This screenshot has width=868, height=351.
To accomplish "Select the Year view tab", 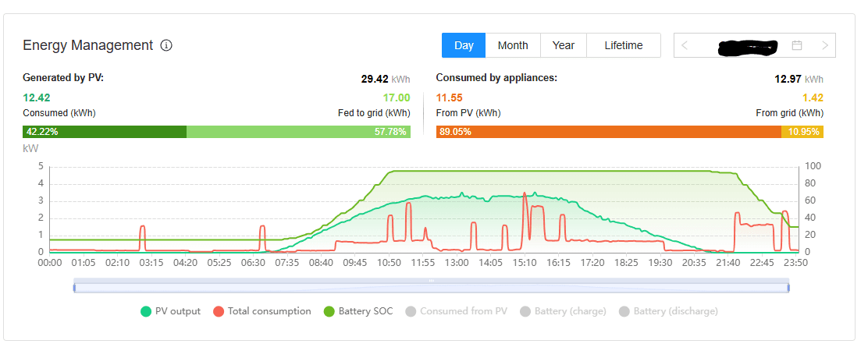I will (564, 45).
